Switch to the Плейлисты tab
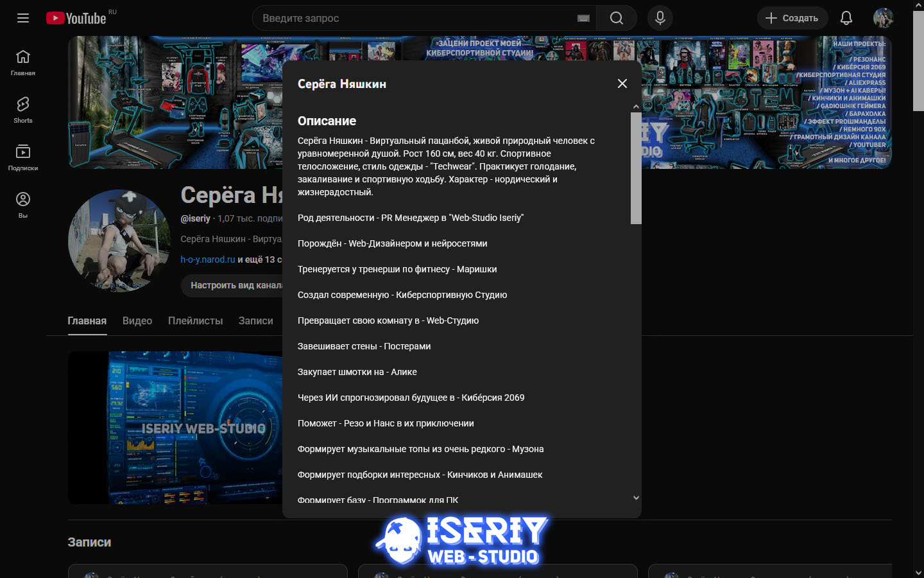Viewport: 924px width, 578px height. [195, 320]
